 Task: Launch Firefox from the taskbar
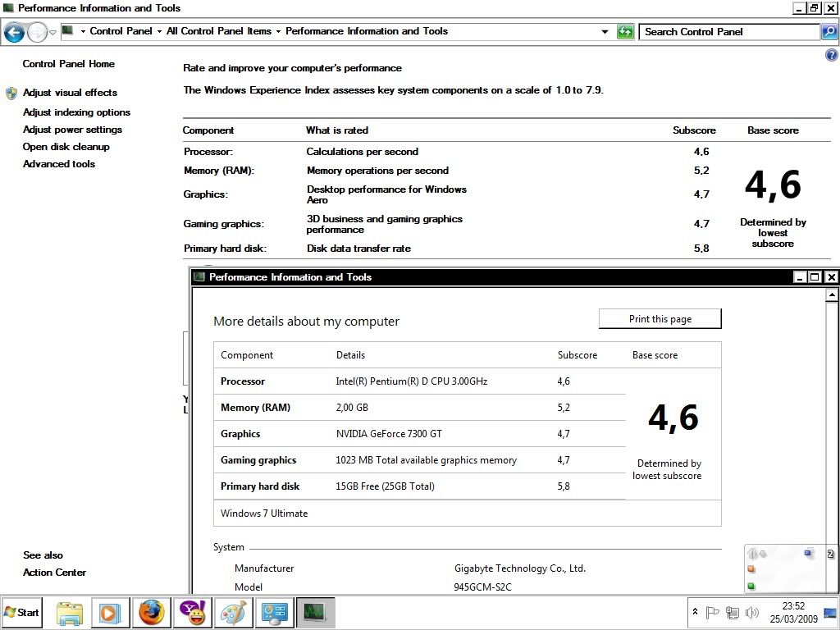coord(151,612)
